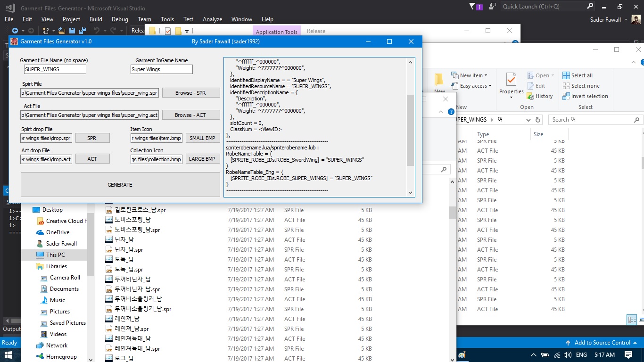Viewport: 644px width, 362px height.
Task: Click the SMALL BMP button
Action: click(x=203, y=138)
